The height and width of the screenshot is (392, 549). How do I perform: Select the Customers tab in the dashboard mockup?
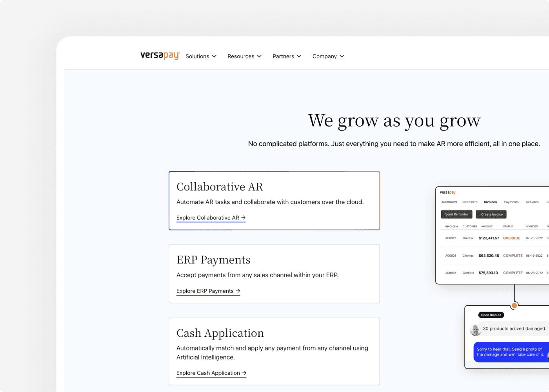tap(469, 202)
